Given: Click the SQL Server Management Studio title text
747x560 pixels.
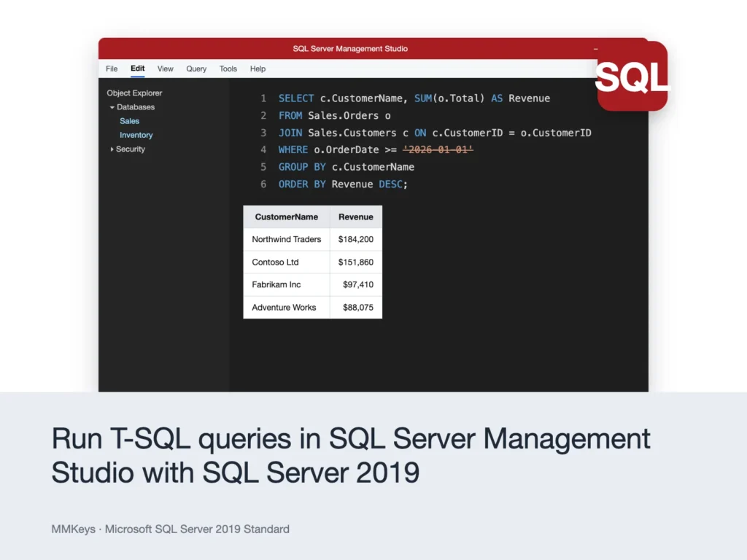Looking at the screenshot, I should click(350, 49).
